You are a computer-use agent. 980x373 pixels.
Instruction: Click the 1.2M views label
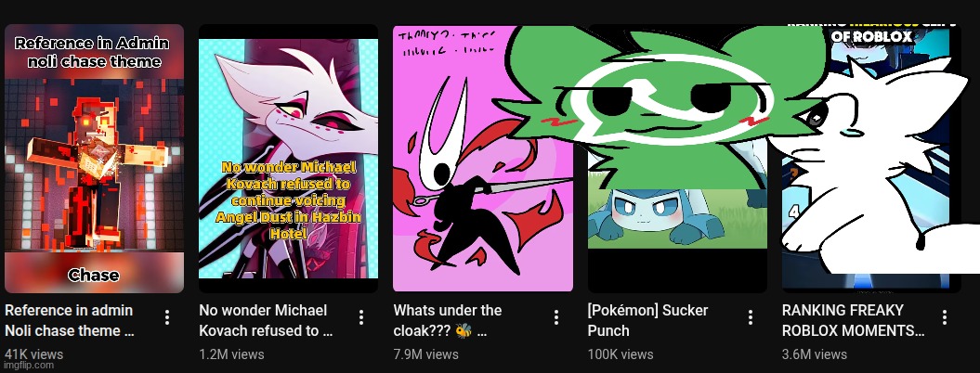point(231,354)
